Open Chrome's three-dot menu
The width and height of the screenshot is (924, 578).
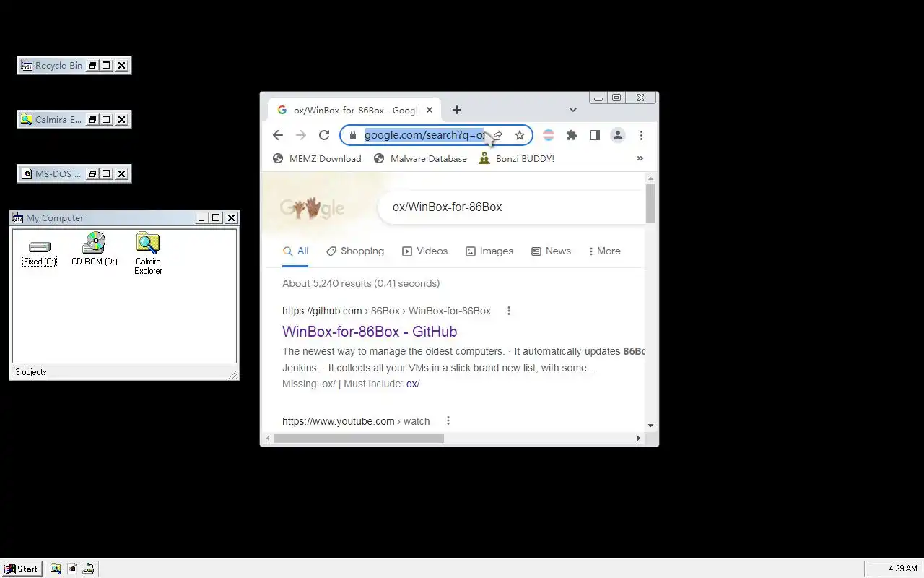click(x=641, y=135)
